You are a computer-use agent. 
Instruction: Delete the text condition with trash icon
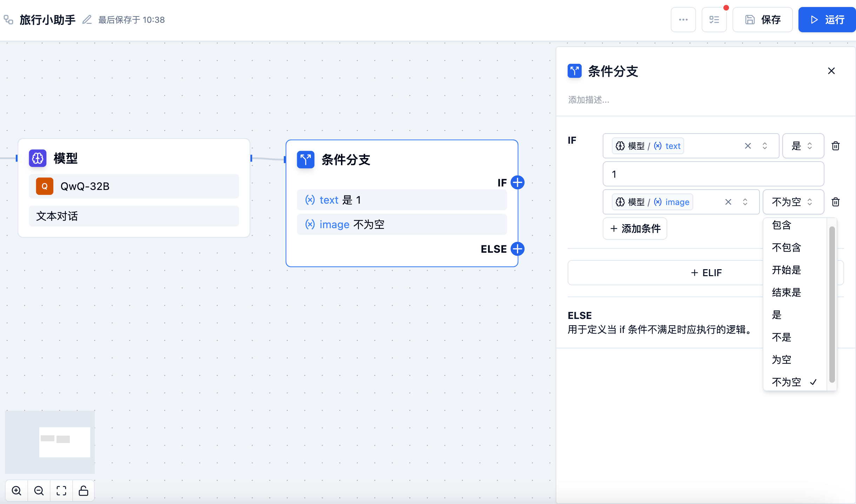[836, 146]
